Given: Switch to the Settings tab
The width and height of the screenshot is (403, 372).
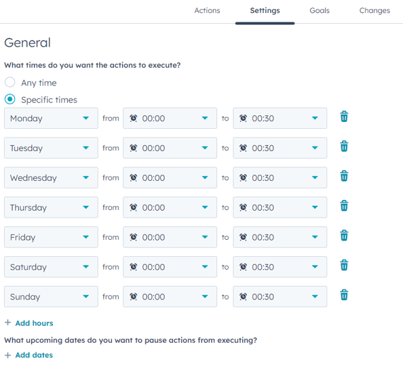Looking at the screenshot, I should 265,11.
